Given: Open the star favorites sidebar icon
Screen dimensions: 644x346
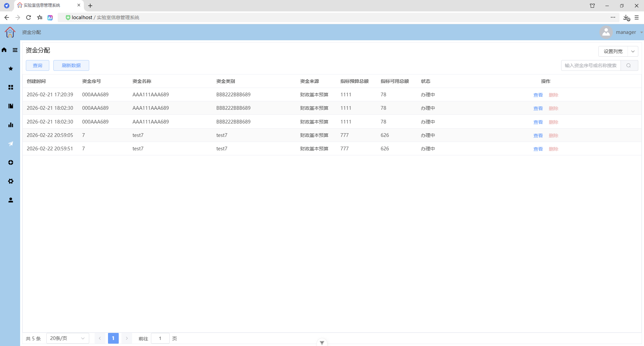Looking at the screenshot, I should point(11,68).
